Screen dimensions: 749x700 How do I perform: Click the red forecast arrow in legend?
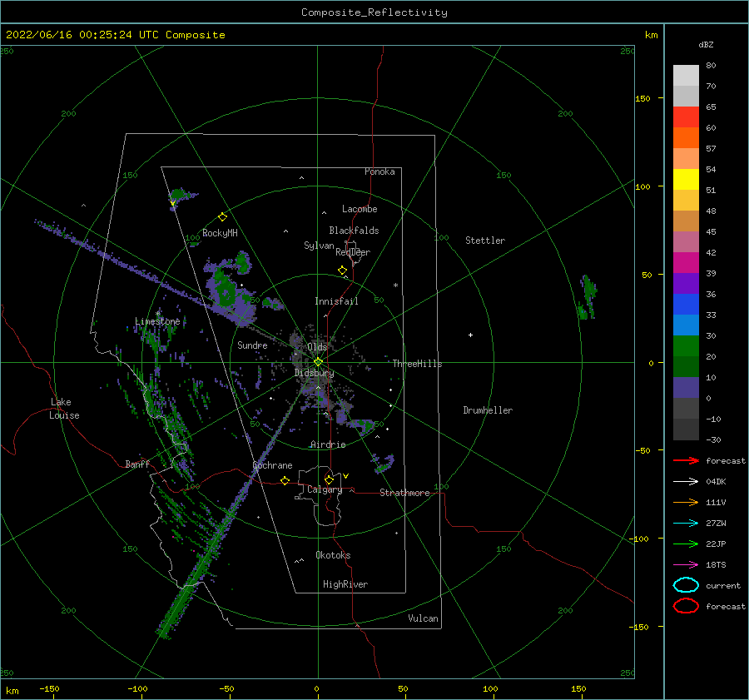(x=686, y=460)
